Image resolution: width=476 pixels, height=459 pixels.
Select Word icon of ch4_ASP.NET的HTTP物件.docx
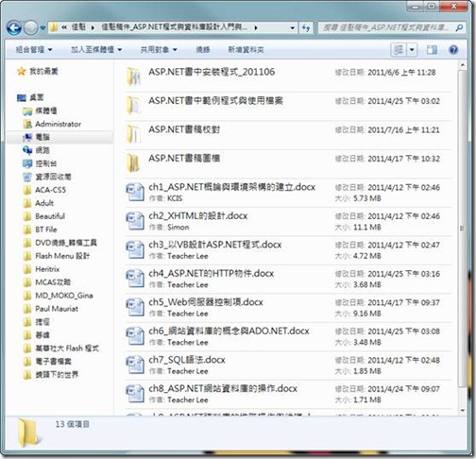[x=135, y=279]
